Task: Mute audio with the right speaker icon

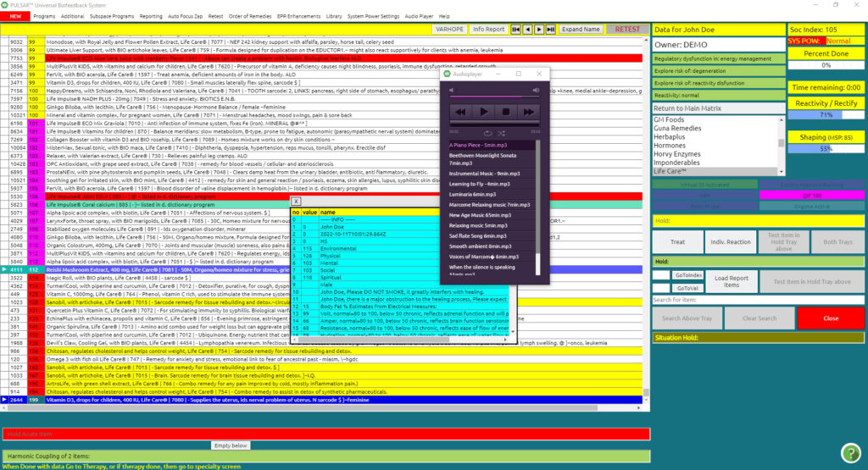Action: [536, 90]
